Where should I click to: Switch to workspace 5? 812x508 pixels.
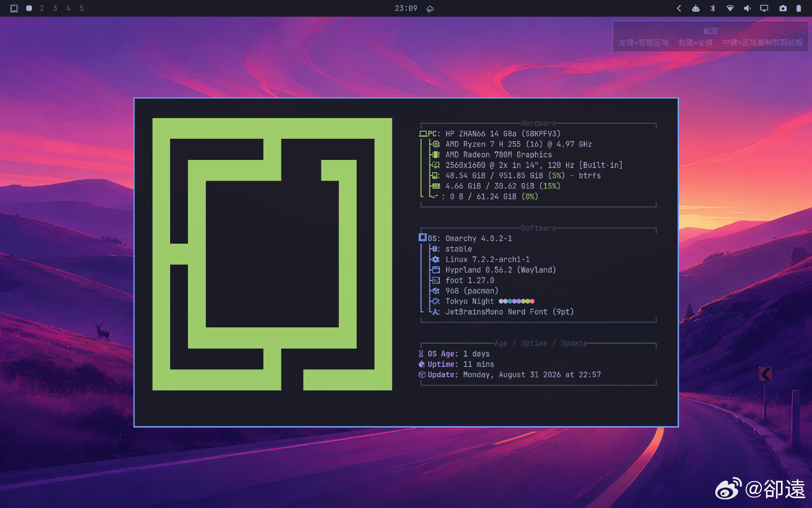82,8
